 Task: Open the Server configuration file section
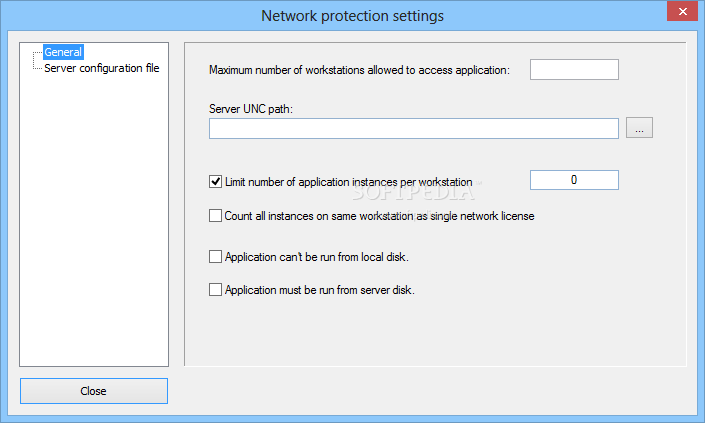click(x=102, y=68)
